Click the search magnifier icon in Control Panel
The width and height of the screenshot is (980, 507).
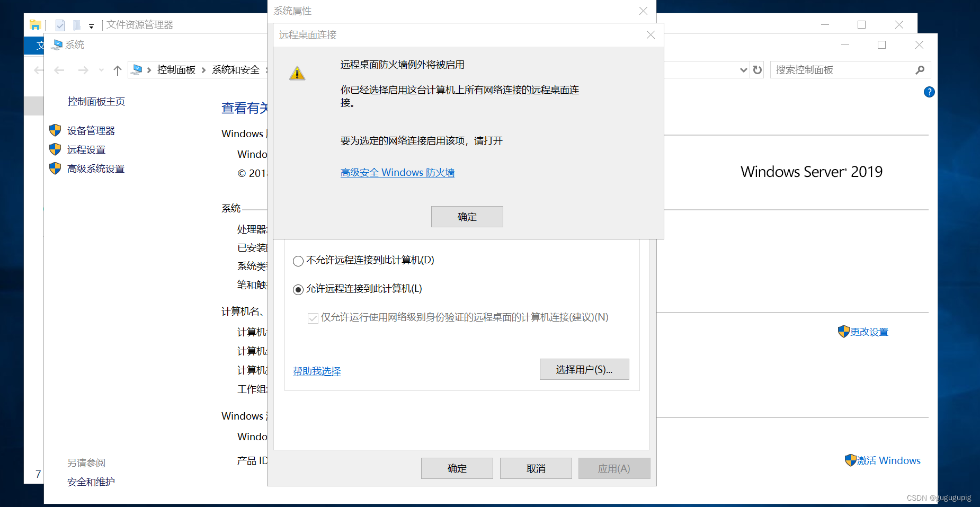920,70
